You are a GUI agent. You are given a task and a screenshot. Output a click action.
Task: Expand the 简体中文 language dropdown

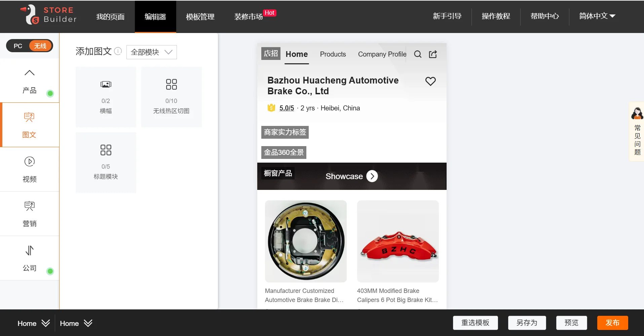(597, 16)
